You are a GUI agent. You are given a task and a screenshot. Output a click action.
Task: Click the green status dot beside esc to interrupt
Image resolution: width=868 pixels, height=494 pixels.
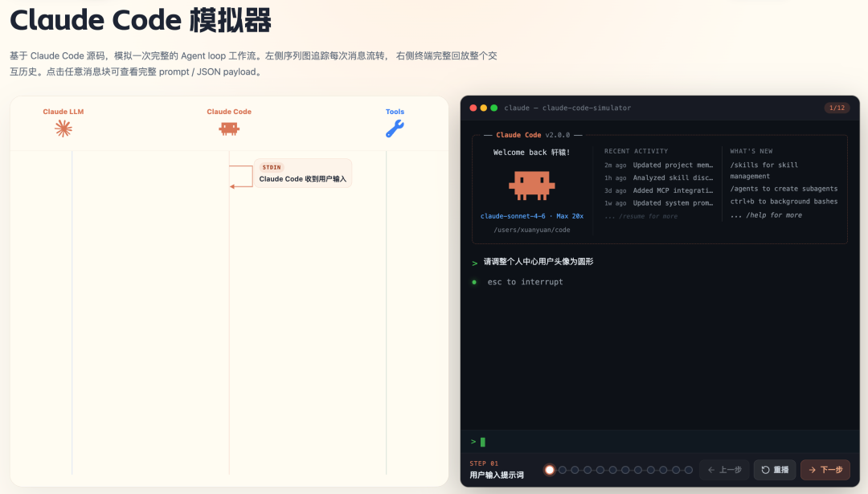point(474,282)
